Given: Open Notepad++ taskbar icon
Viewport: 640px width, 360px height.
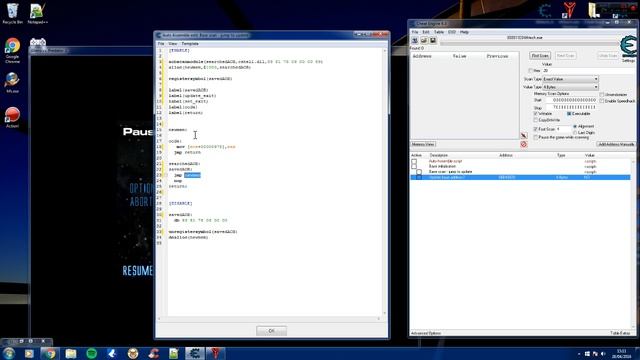Looking at the screenshot, I should click(174, 353).
